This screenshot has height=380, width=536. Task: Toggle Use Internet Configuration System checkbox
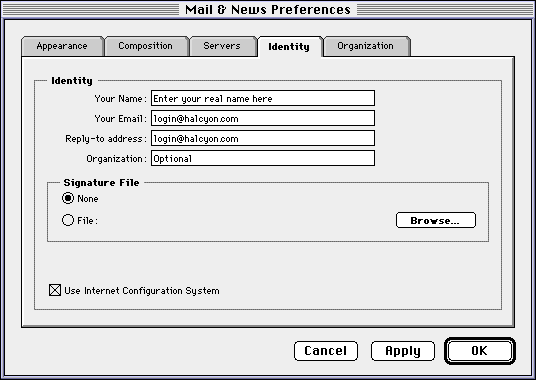click(x=55, y=290)
